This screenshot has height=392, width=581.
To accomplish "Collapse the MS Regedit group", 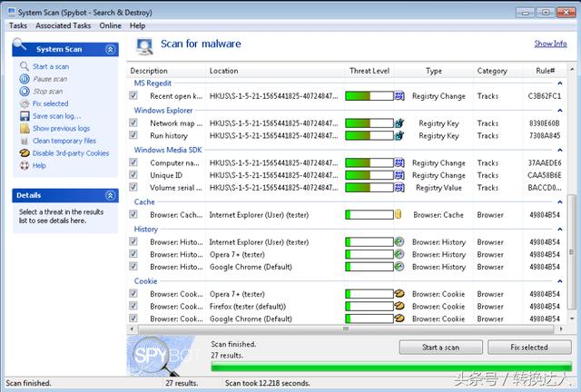I will pyautogui.click(x=560, y=83).
